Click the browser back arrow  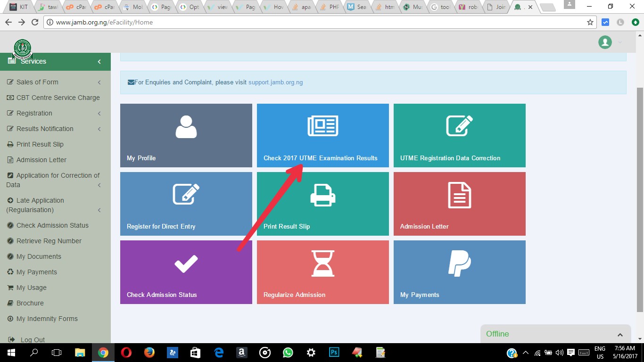click(8, 22)
